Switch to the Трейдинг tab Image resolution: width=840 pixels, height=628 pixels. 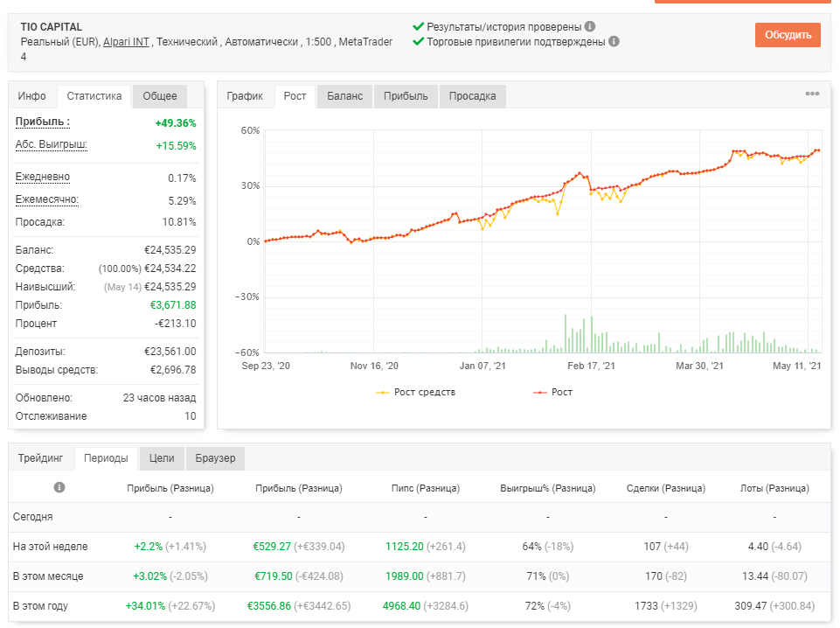tap(40, 458)
